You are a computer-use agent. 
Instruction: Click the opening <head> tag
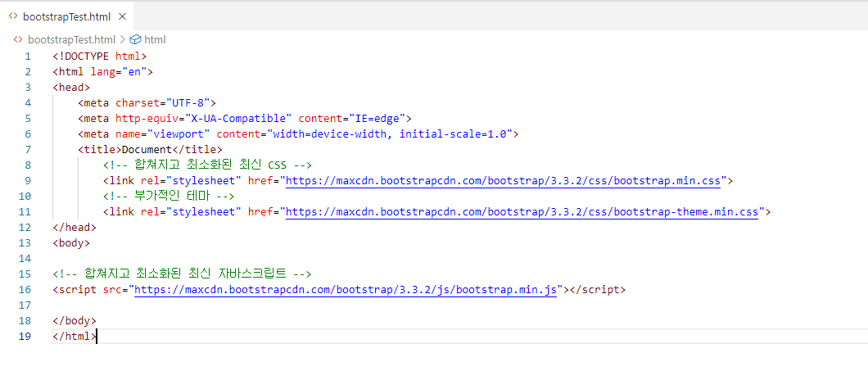[71, 87]
